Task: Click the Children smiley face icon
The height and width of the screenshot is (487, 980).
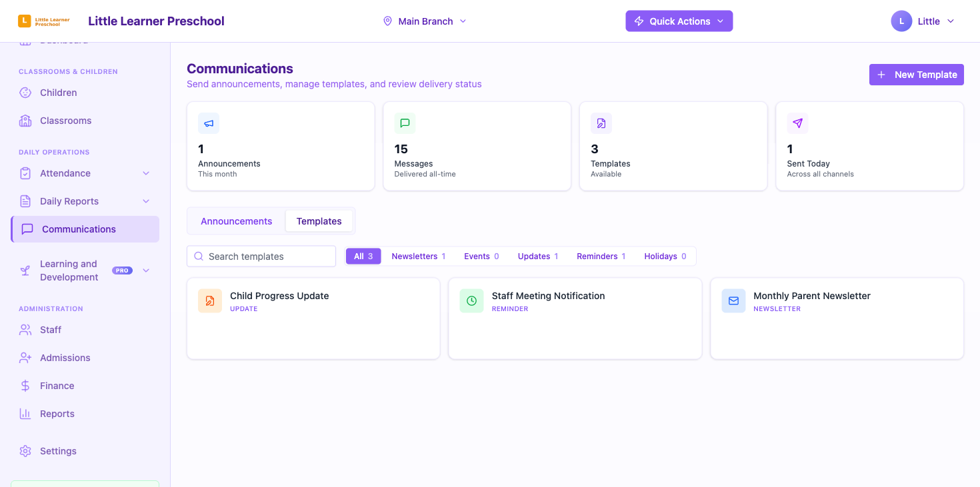Action: (x=25, y=93)
